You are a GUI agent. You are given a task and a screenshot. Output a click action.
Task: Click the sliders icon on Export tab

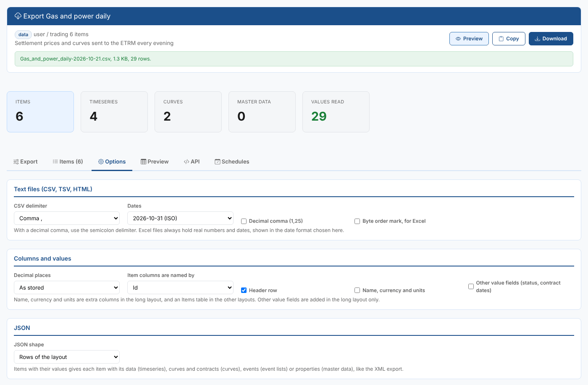click(x=16, y=162)
